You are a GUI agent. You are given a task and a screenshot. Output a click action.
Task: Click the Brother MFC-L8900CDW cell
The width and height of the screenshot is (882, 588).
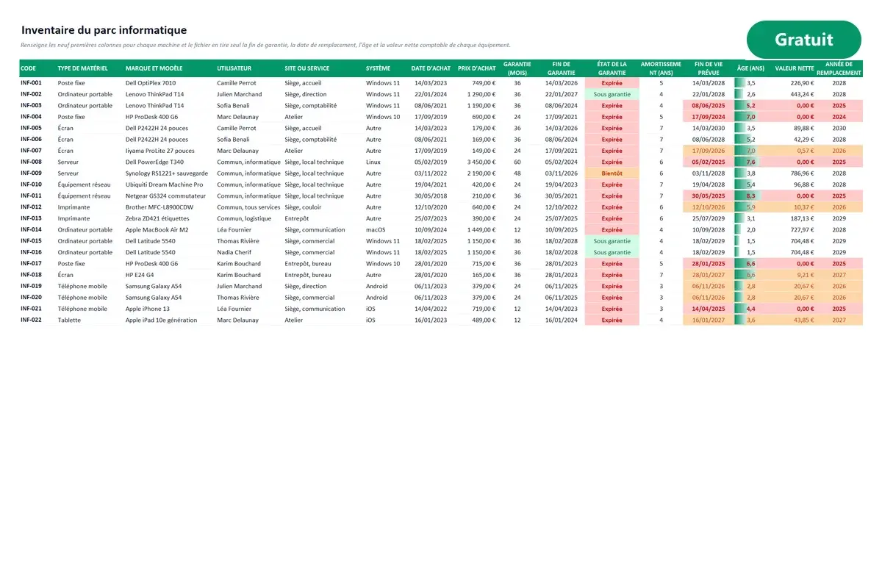[x=159, y=207]
